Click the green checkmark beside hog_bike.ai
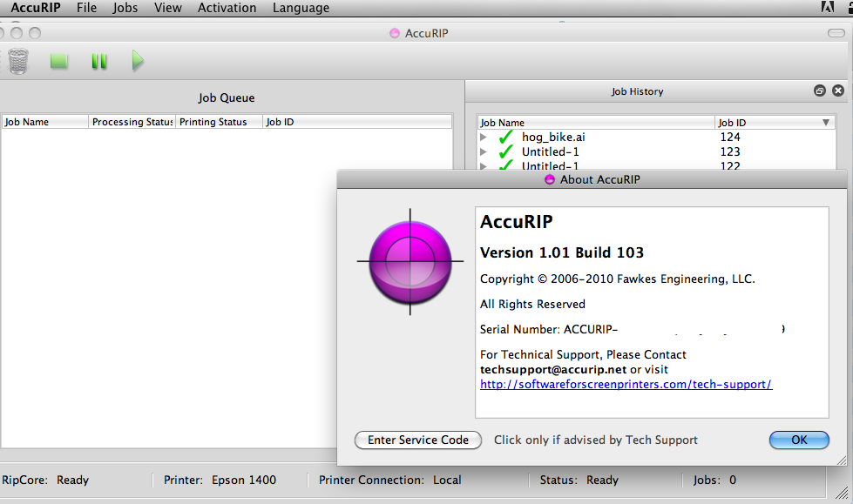This screenshot has height=504, width=853. [506, 137]
